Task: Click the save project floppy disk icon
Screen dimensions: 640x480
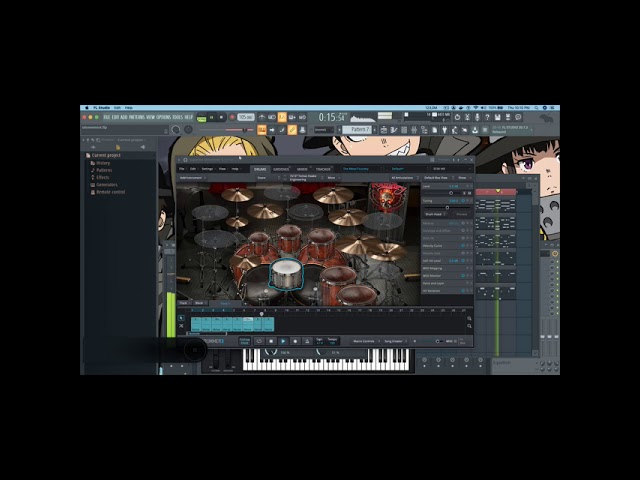Action: pos(497,117)
